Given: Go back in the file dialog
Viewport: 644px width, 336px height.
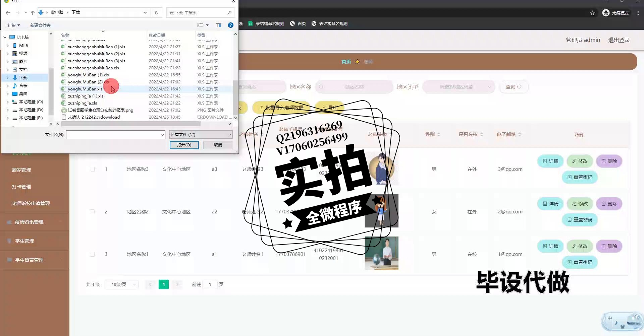Looking at the screenshot, I should tap(8, 13).
